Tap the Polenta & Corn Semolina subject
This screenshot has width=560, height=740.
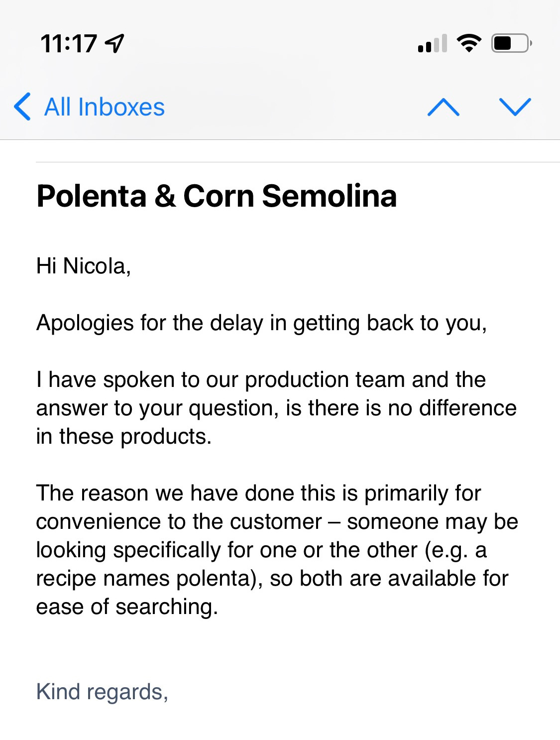(x=217, y=196)
